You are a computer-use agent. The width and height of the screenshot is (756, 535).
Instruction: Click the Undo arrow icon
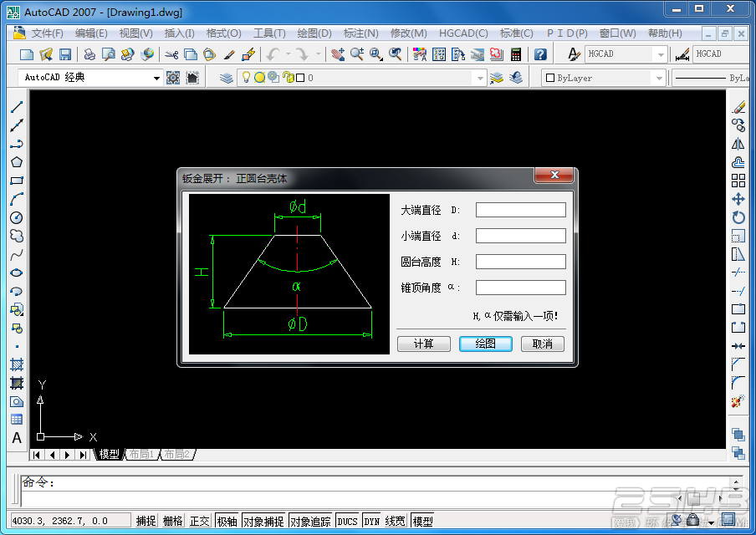click(273, 54)
